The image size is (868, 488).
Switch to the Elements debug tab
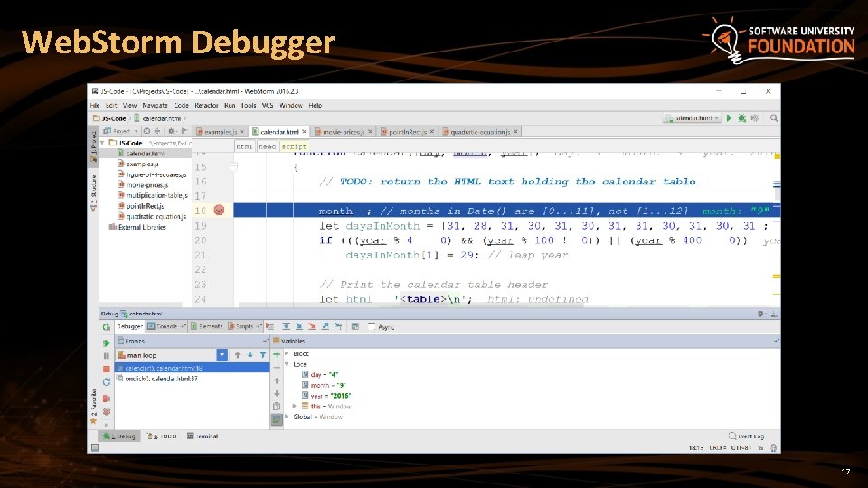(x=206, y=326)
